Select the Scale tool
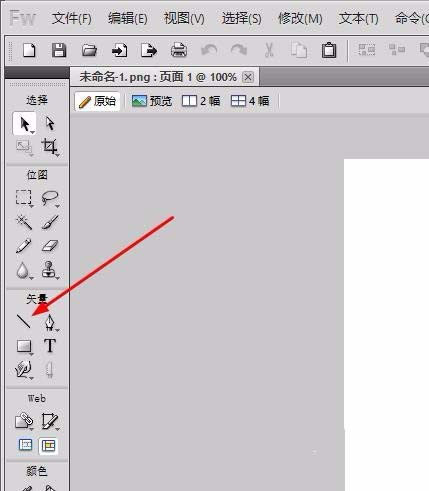This screenshot has width=429, height=491. pyautogui.click(x=24, y=147)
